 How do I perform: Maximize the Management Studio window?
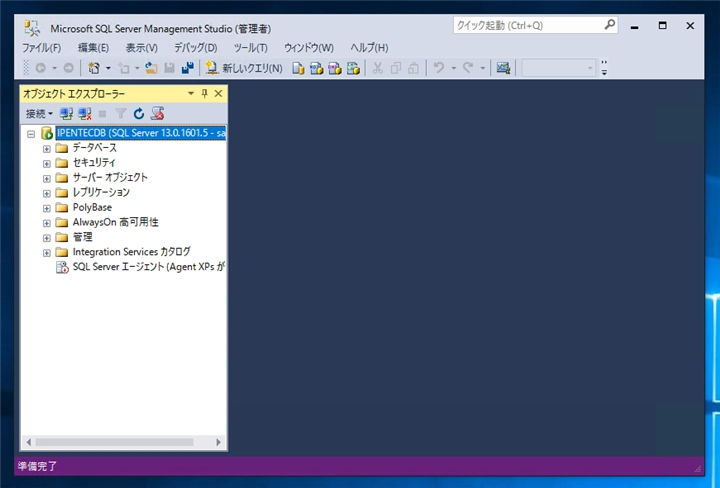[662, 26]
